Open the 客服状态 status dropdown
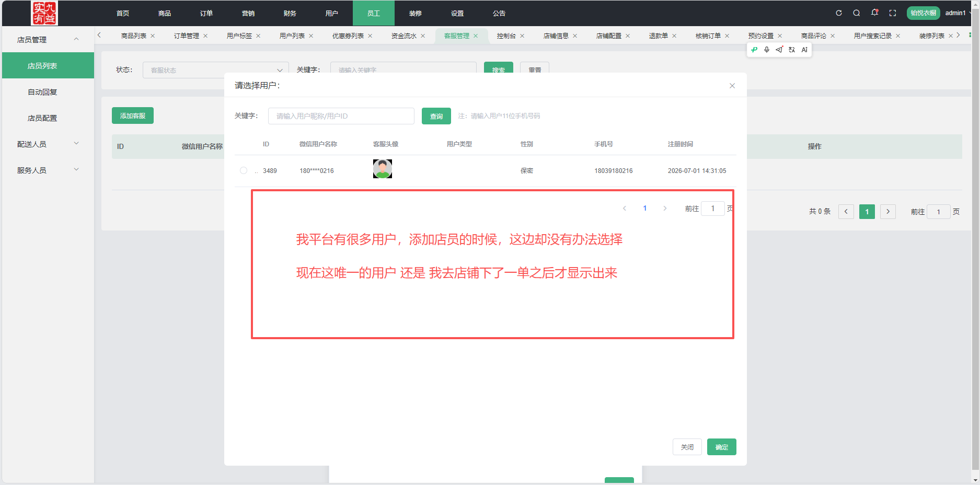This screenshot has width=980, height=485. coord(215,70)
